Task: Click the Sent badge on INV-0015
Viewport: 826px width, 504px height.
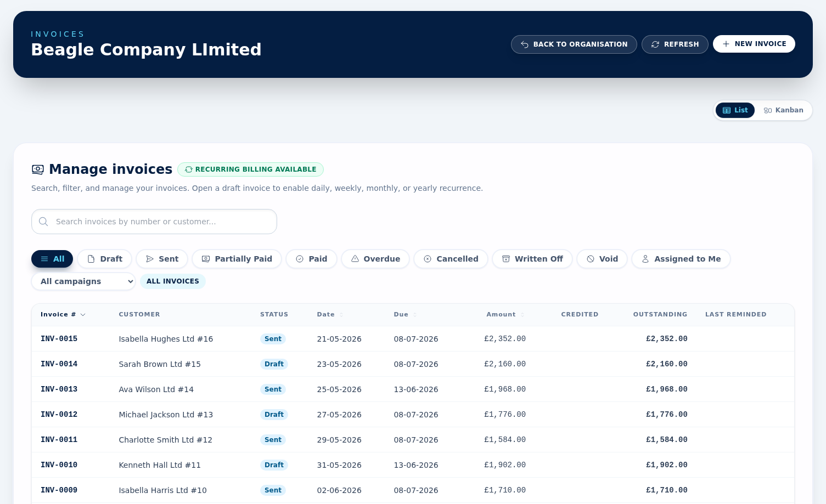Action: click(x=273, y=339)
